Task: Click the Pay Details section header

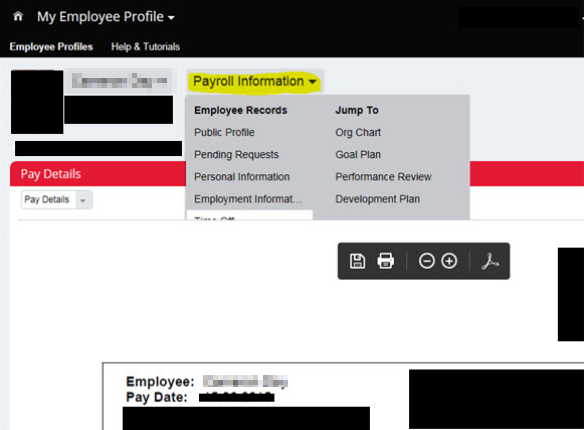Action: [51, 174]
